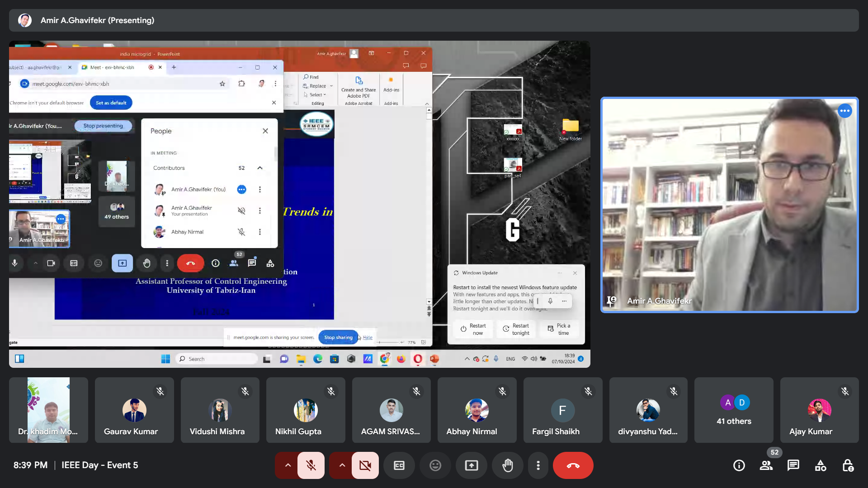Expand video settings arrow beside camera
This screenshot has height=488, width=868.
342,465
